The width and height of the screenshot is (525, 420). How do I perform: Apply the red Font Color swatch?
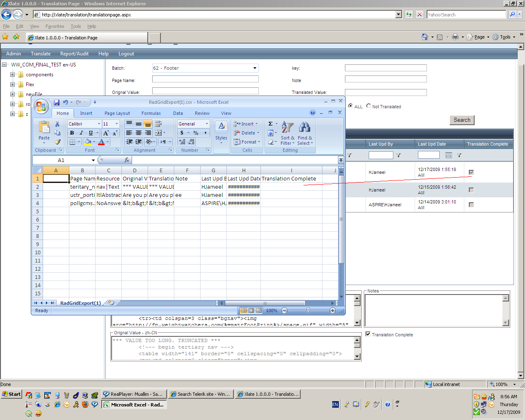(102, 142)
